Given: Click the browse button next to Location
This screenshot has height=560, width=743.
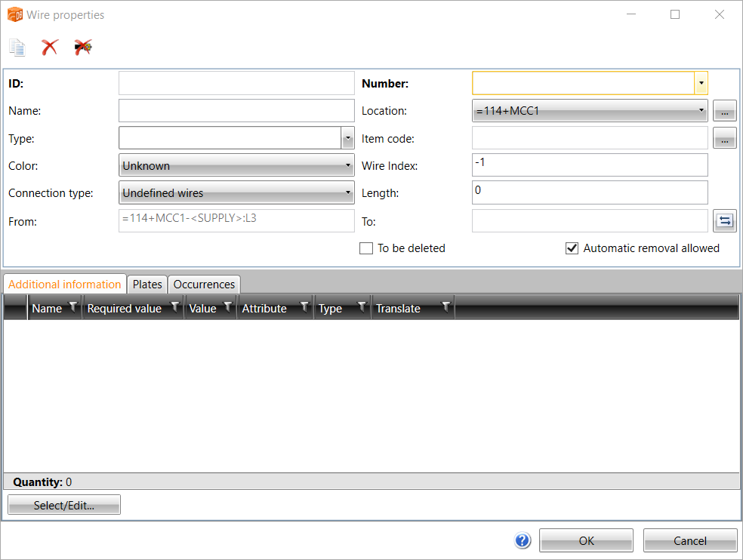Looking at the screenshot, I should pyautogui.click(x=724, y=112).
